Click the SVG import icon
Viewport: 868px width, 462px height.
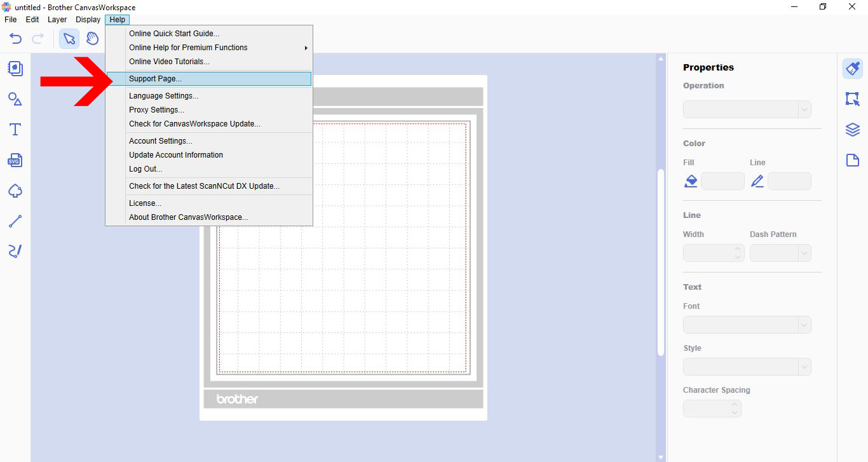15,160
